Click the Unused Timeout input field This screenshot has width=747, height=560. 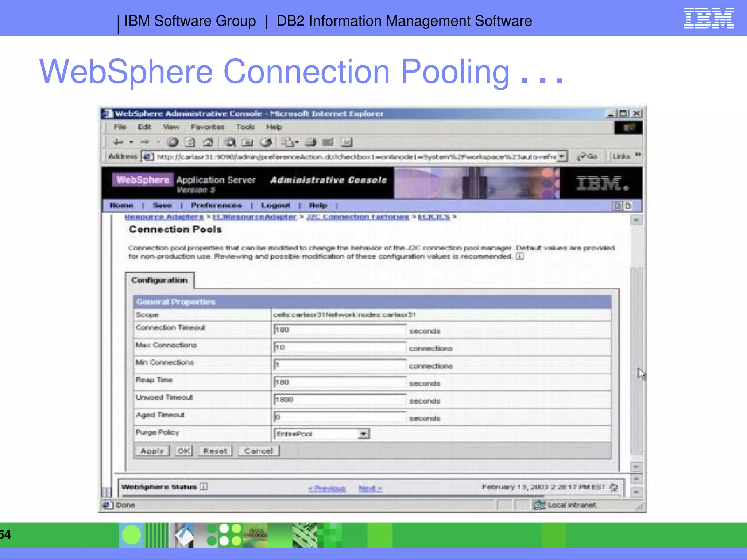[x=340, y=400]
